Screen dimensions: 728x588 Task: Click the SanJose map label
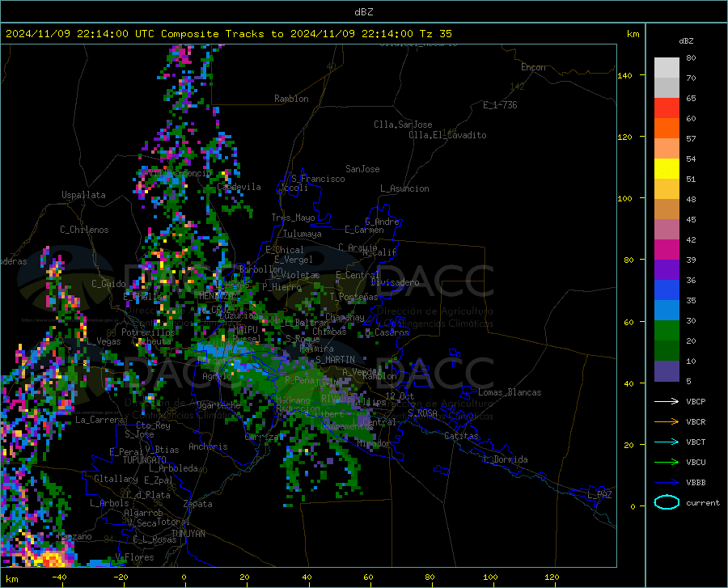click(x=362, y=169)
